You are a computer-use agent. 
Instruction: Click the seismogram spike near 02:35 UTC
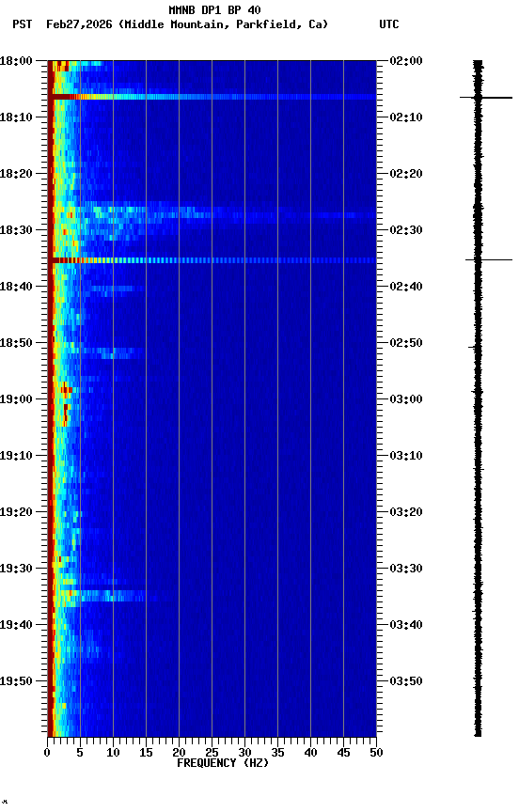[488, 259]
